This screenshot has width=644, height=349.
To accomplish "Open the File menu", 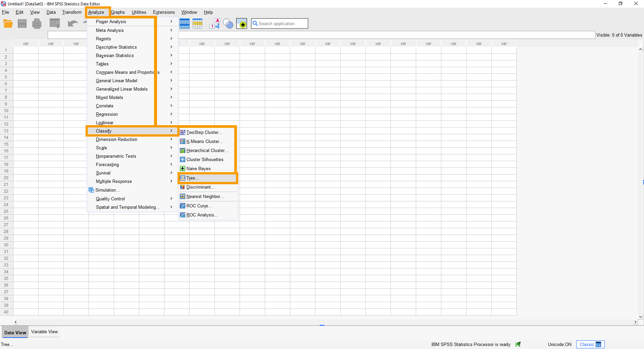I will 6,12.
